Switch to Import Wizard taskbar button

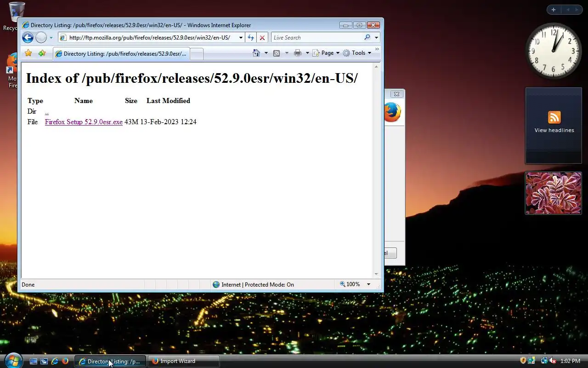(183, 362)
